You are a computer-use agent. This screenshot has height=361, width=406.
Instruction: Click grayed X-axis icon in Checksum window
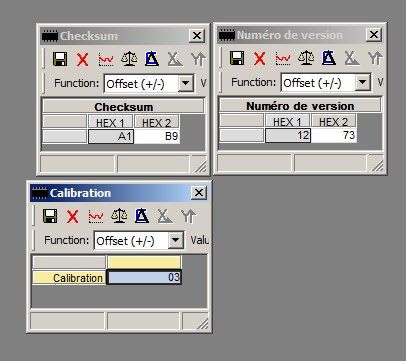click(175, 59)
